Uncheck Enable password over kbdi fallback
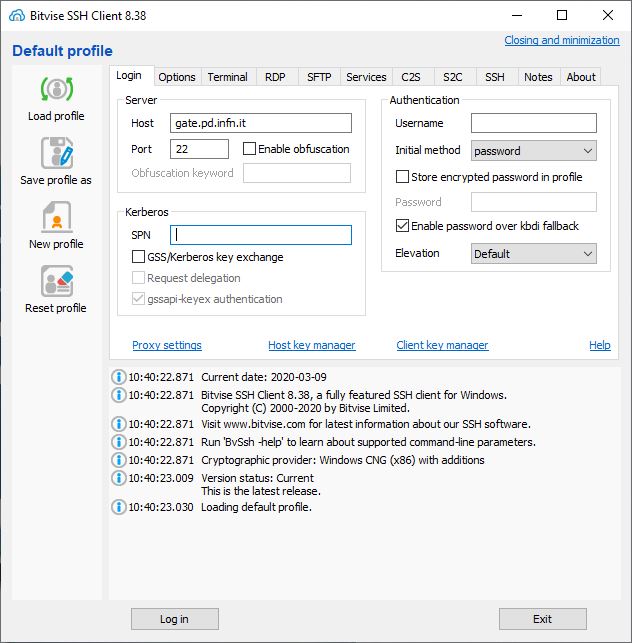The height and width of the screenshot is (643, 632). (402, 226)
